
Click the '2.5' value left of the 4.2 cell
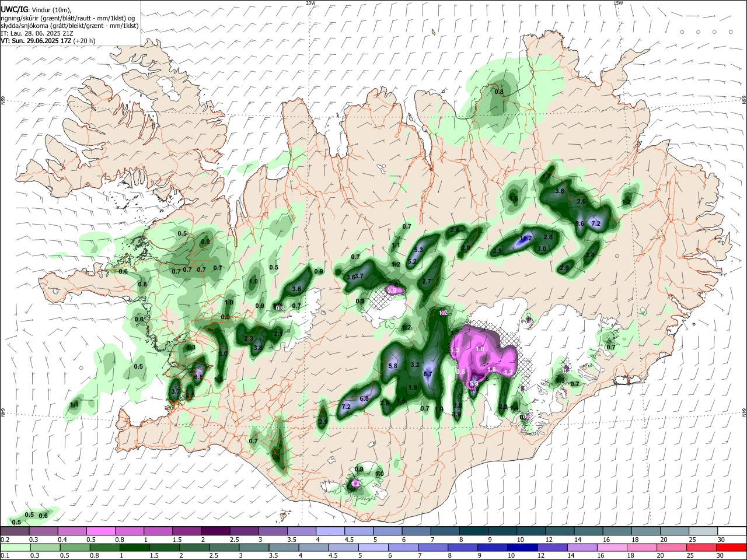pos(497,251)
